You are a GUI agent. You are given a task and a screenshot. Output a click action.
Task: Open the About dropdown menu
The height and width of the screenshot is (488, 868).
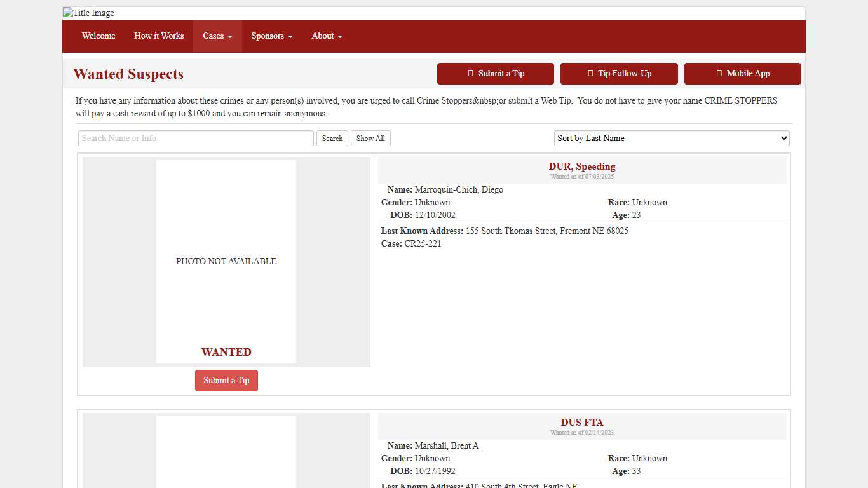[327, 36]
